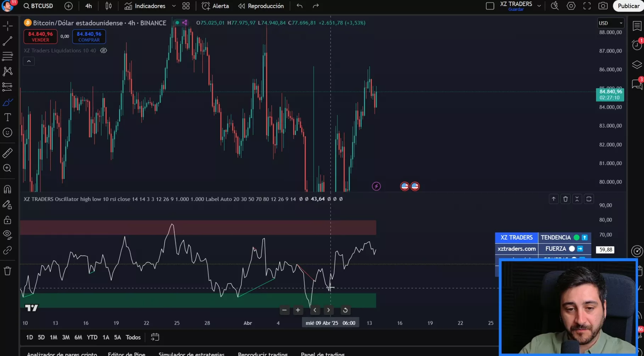Add symbol to compare with plus icon
Image resolution: width=644 pixels, height=356 pixels.
68,6
